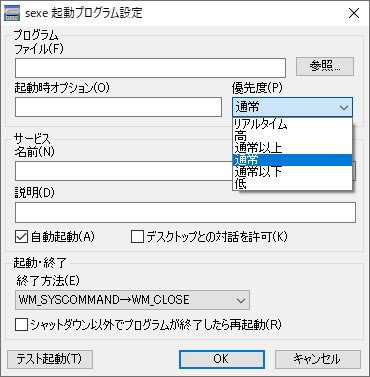Click the 説明 description input field
The width and height of the screenshot is (370, 377).
pos(185,213)
